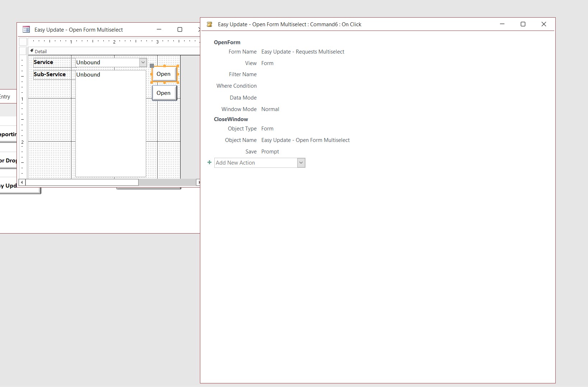Open the Service combo box dropdown arrow
588x387 pixels.
point(143,62)
